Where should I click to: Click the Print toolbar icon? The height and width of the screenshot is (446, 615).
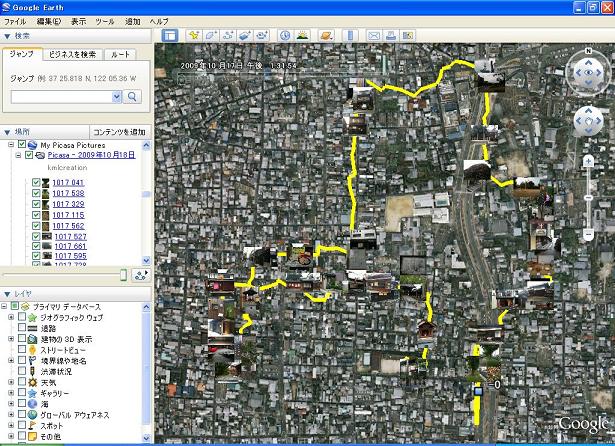(391, 36)
